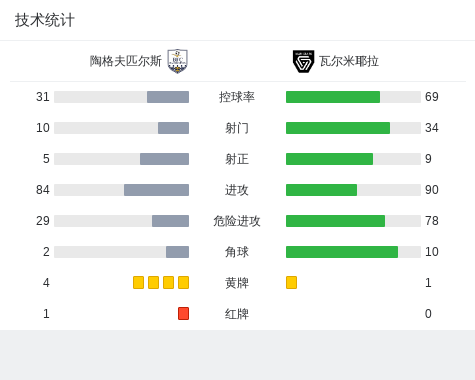Click the green 角球 bar showing 10
The width and height of the screenshot is (475, 380).
click(x=342, y=252)
